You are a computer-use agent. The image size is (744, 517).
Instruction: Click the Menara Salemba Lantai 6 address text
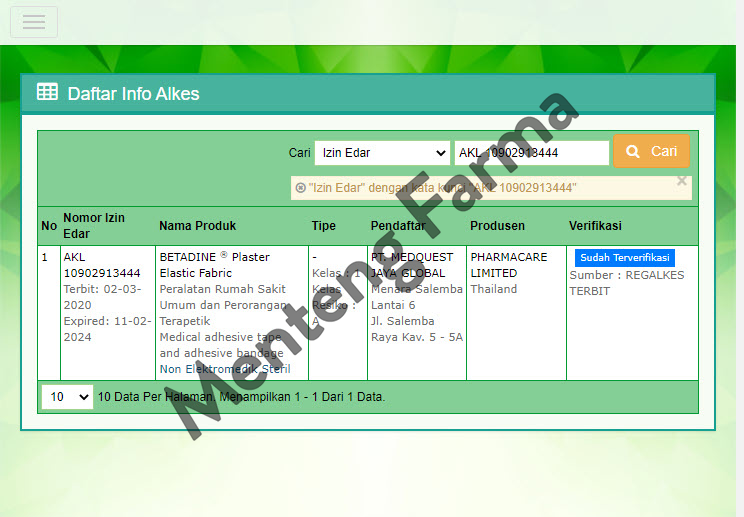coord(417,297)
